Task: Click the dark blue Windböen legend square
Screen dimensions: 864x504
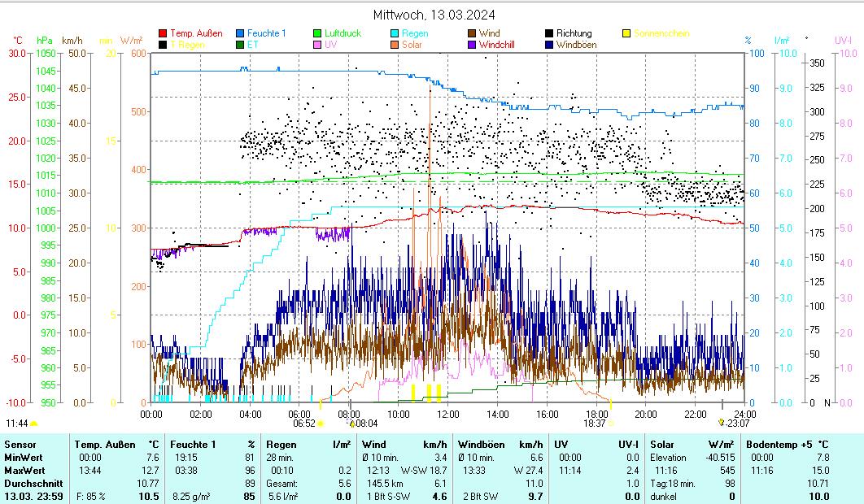Action: pyautogui.click(x=549, y=45)
